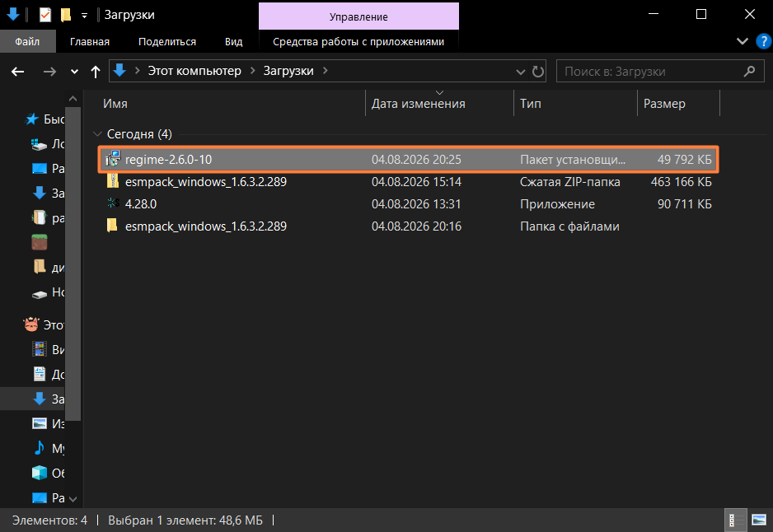This screenshot has width=773, height=532.
Task: Click the Управление contextual tab header
Action: 358,16
